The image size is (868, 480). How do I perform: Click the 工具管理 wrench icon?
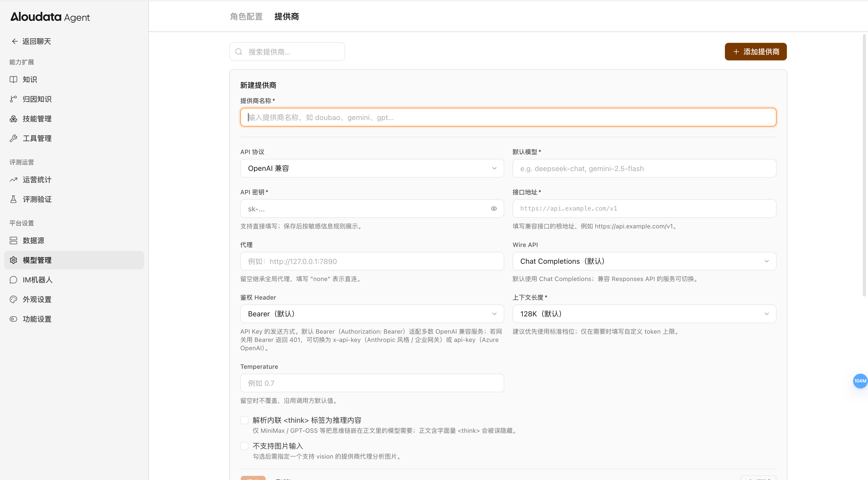pos(13,138)
